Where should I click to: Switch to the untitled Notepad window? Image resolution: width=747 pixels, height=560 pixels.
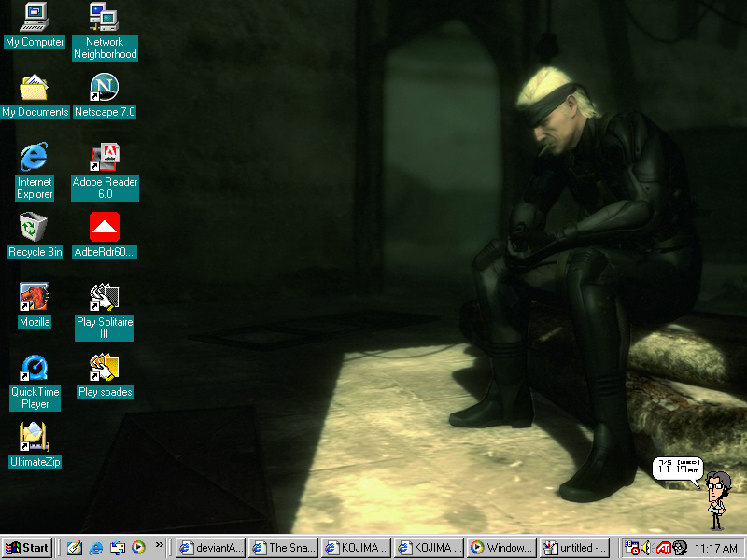point(572,548)
